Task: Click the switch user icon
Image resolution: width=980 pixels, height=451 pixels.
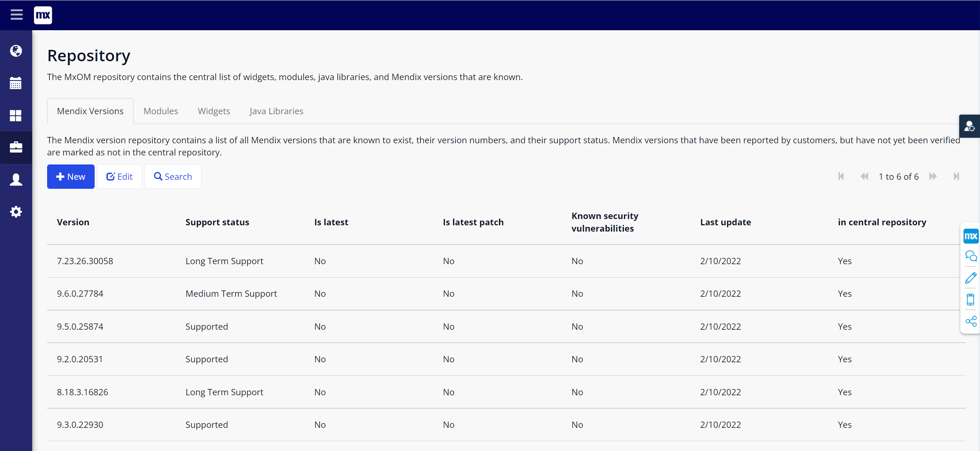Action: [969, 126]
